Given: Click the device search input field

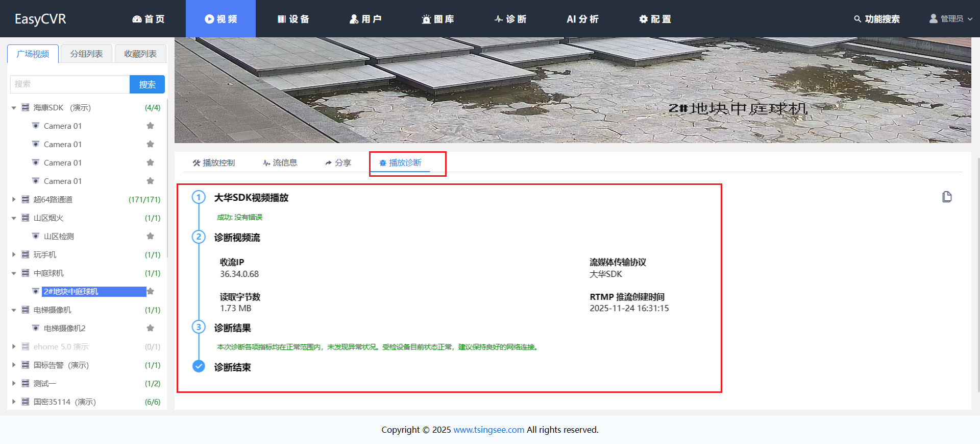Looking at the screenshot, I should (70, 84).
